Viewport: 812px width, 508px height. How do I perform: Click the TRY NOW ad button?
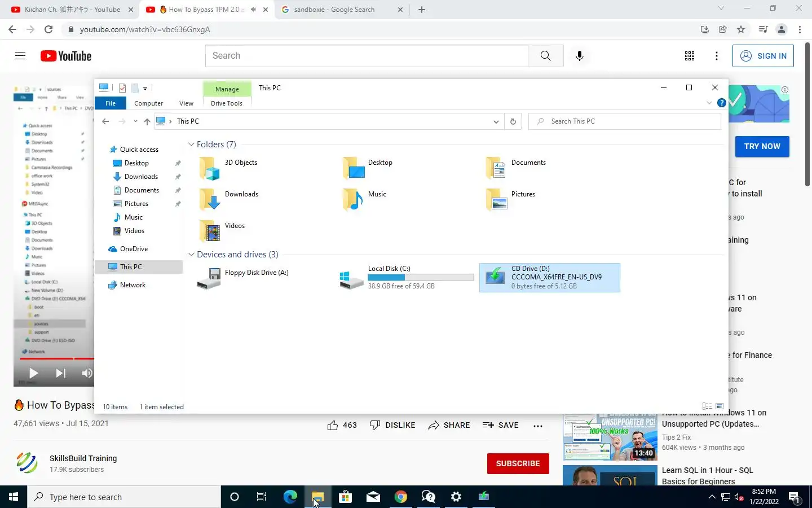[762, 146]
